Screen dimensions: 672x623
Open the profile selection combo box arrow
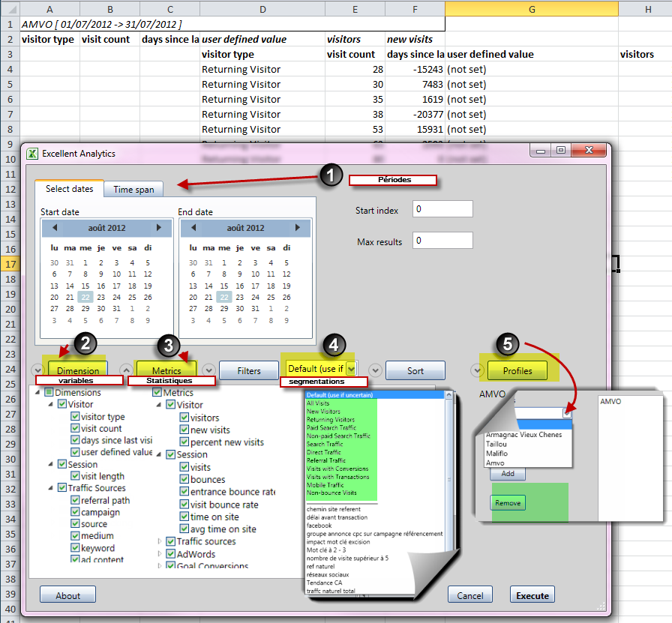coord(567,413)
